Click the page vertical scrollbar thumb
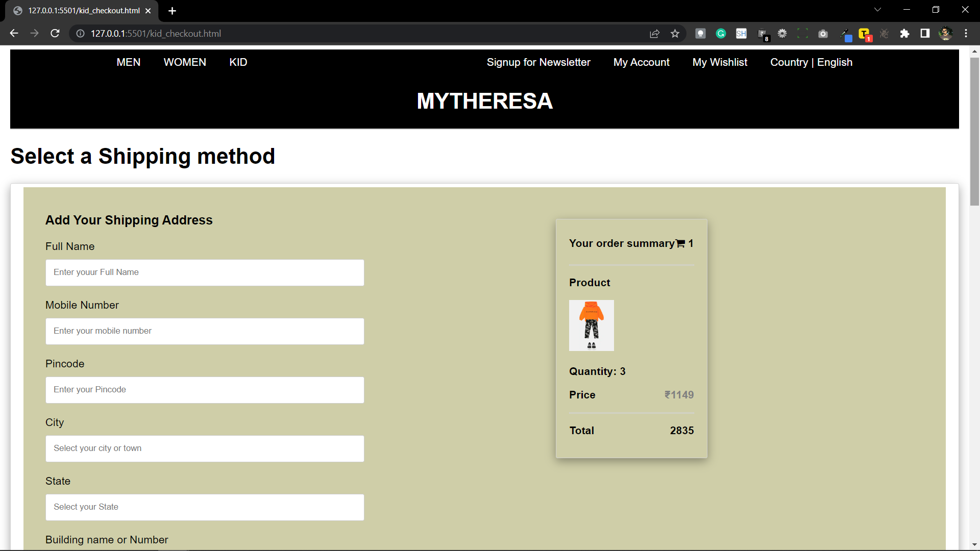Viewport: 980px width, 551px height. [x=974, y=133]
